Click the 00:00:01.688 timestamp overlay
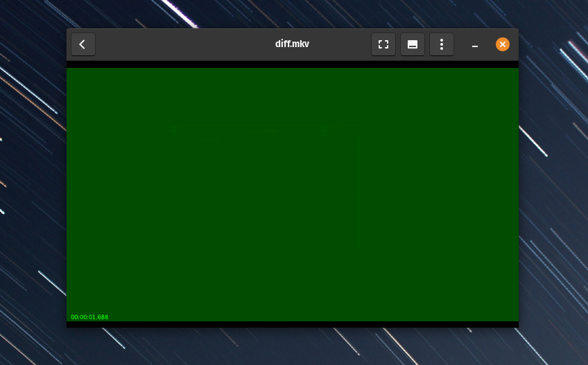The height and width of the screenshot is (365, 588). click(89, 317)
